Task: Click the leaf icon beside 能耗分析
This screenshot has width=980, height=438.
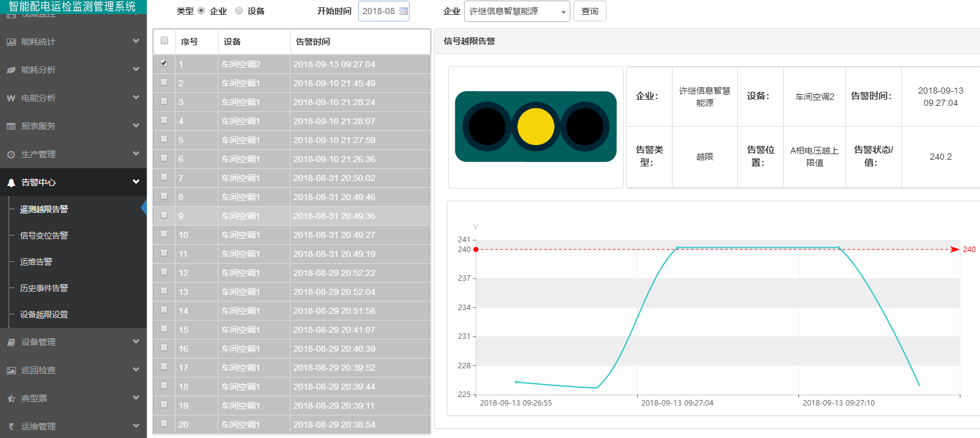Action: [x=11, y=70]
